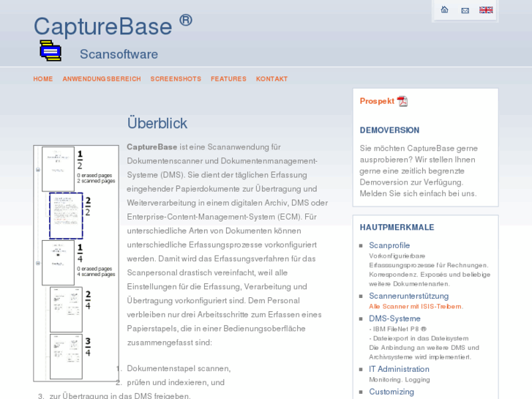Open the SCREENSHOTS menu item
Viewport: 532px width, 399px height.
[x=176, y=79]
